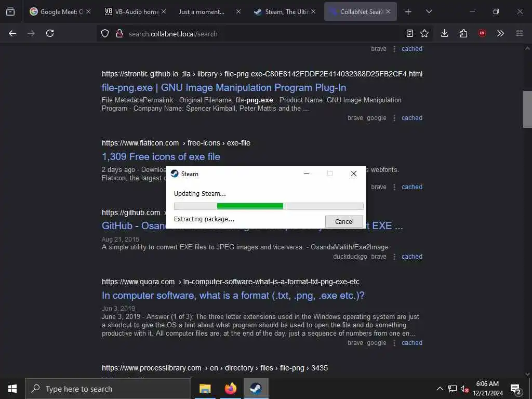Open result options dots for flaticon result

click(x=394, y=187)
